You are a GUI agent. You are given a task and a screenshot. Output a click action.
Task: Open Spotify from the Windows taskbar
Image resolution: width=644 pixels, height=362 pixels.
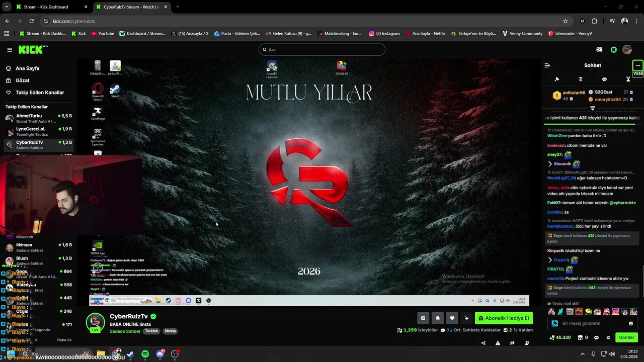(x=145, y=354)
